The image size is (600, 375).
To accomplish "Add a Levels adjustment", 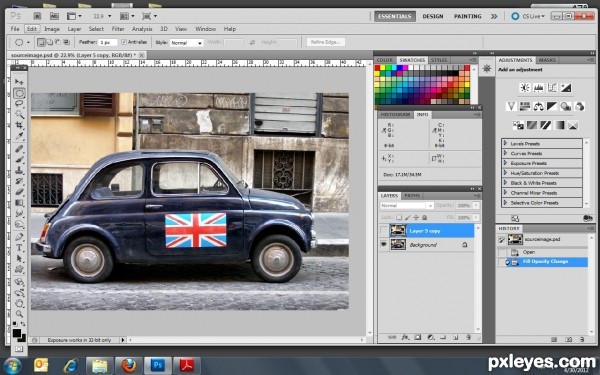I will [538, 88].
